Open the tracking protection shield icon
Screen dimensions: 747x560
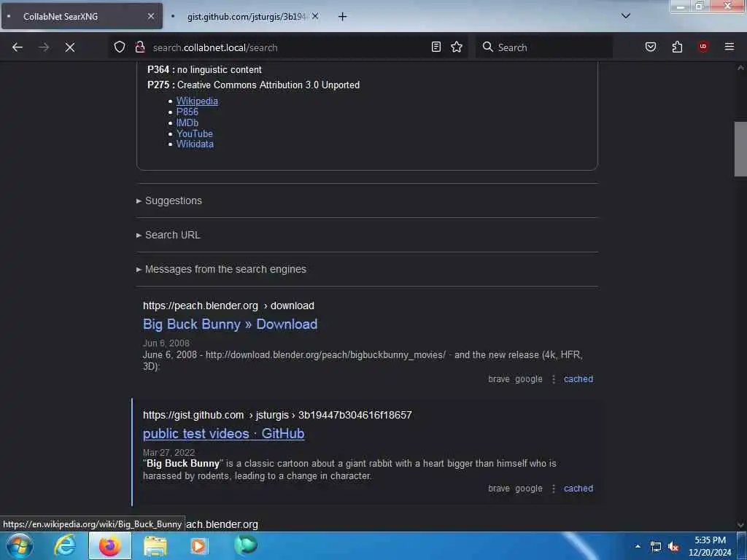coord(120,47)
